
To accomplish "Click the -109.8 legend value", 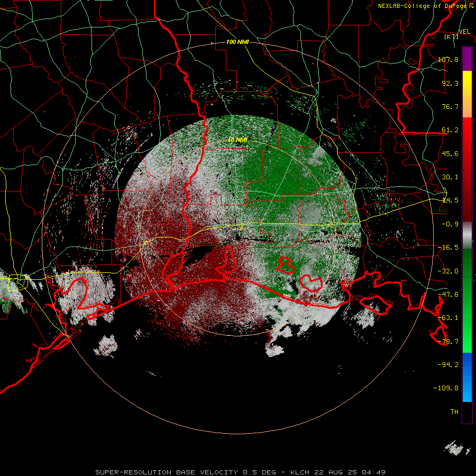I will point(446,388).
